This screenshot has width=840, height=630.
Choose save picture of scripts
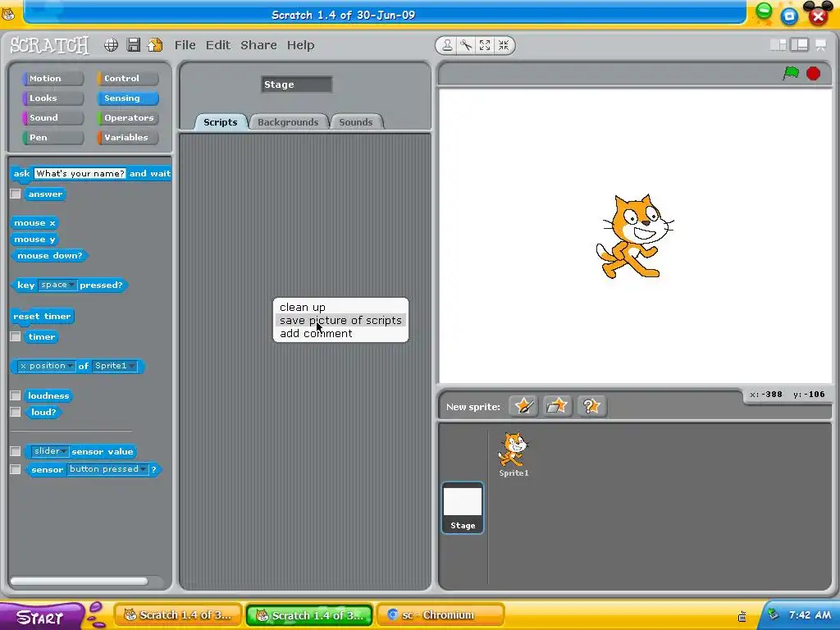340,321
